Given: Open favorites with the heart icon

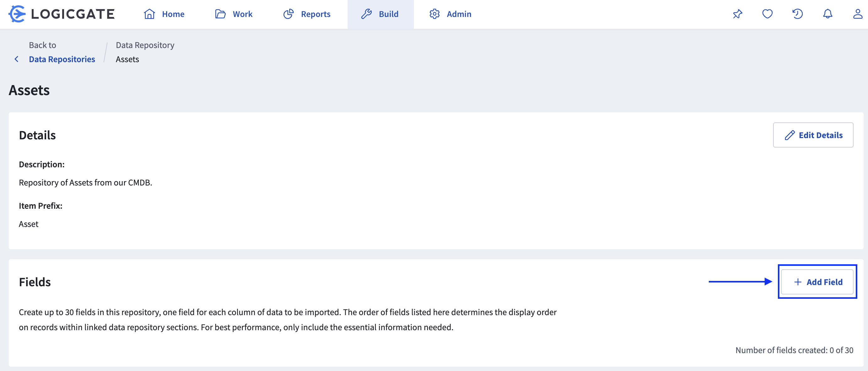Looking at the screenshot, I should point(768,14).
